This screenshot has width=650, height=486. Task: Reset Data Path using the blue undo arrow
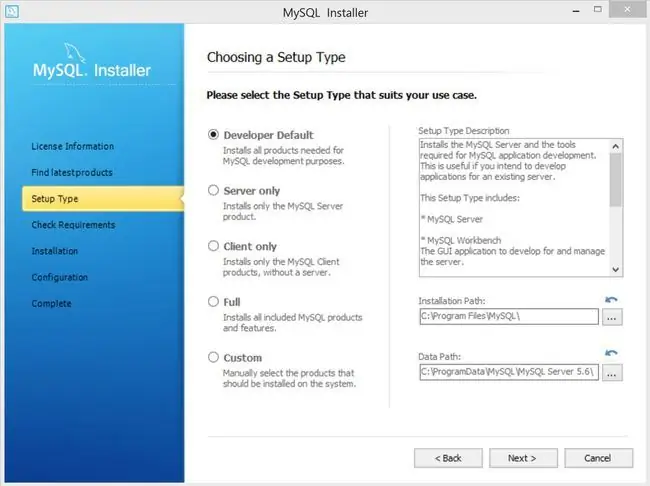(611, 353)
